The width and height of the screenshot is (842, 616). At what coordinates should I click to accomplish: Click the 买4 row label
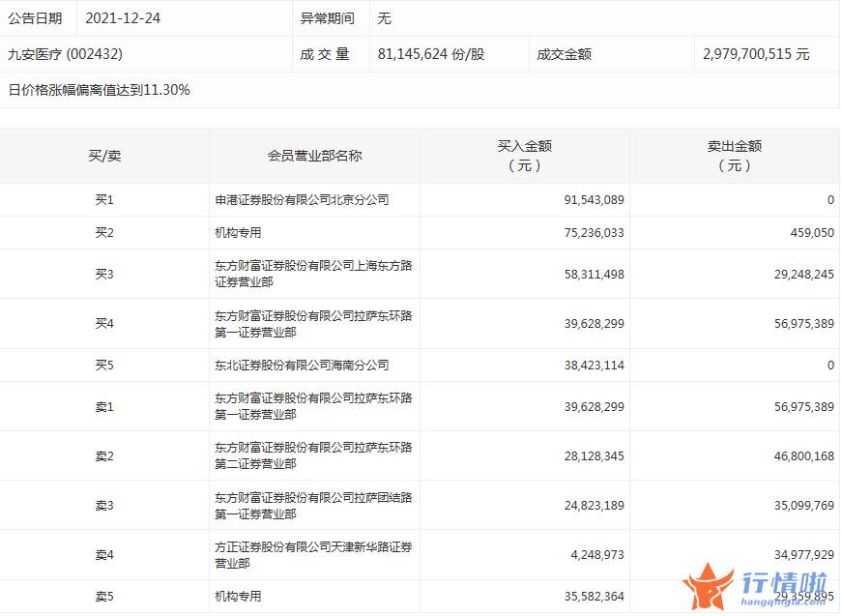(x=104, y=324)
